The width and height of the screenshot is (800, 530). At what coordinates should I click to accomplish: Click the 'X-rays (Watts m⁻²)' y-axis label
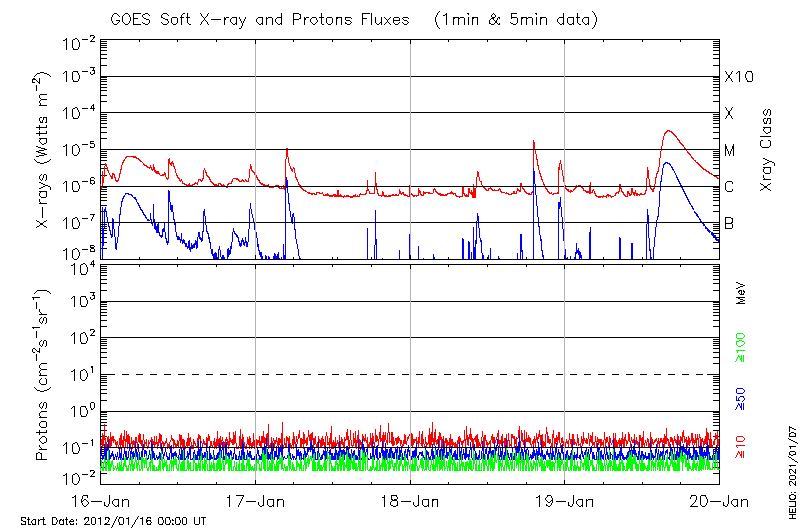click(42, 151)
